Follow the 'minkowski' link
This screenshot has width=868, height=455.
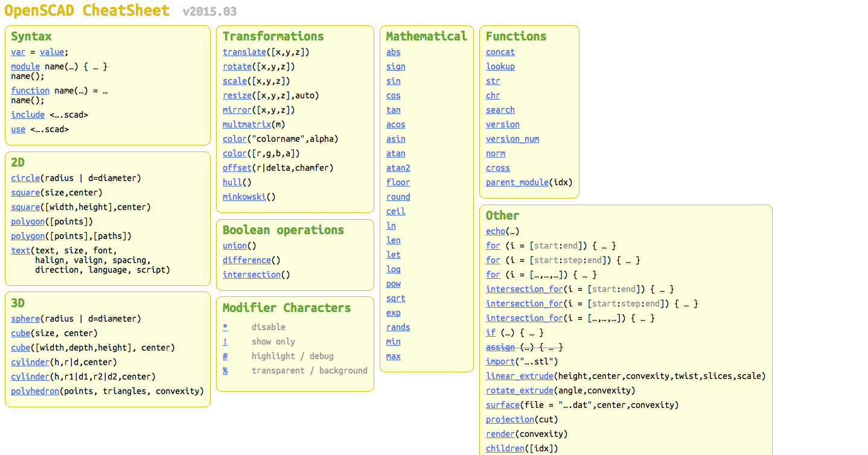pyautogui.click(x=244, y=197)
